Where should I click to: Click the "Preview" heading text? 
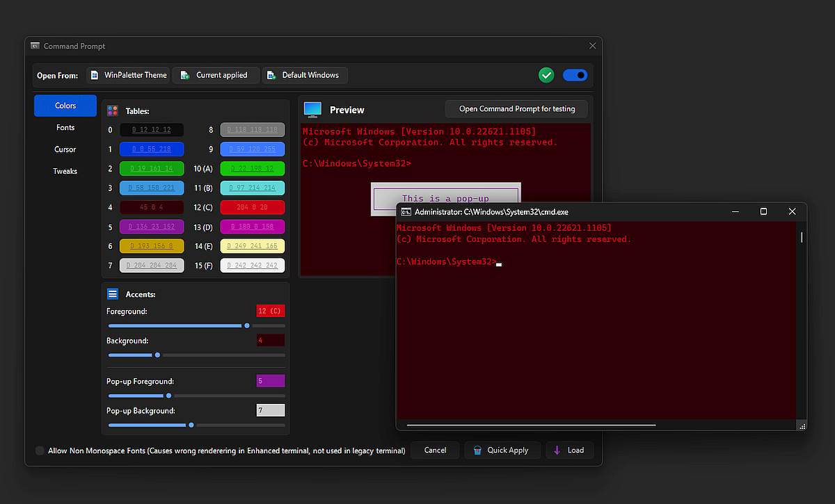(347, 110)
